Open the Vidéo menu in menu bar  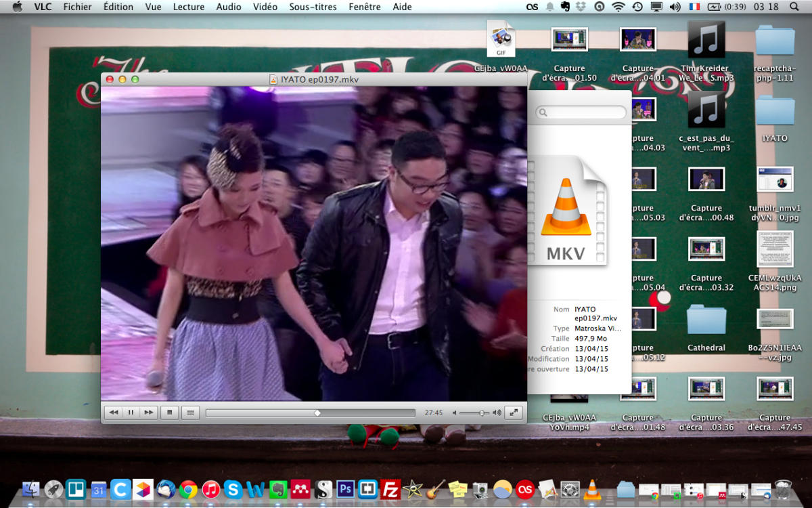point(265,7)
